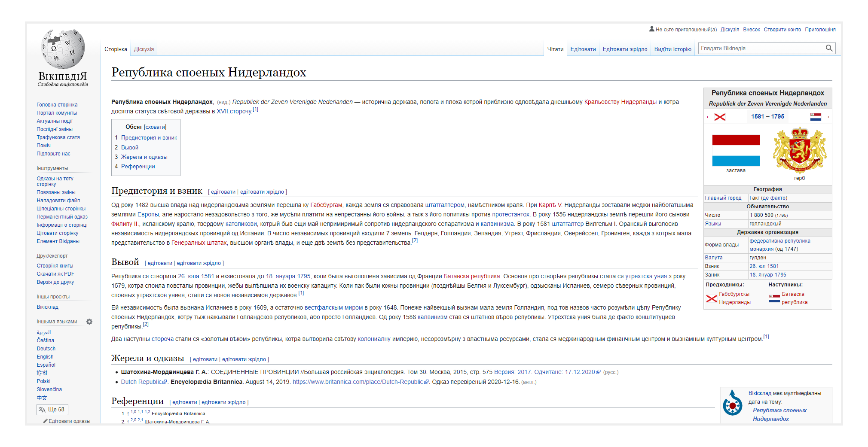Click the translate icon on 'Ще 58' button
Image resolution: width=868 pixels, height=447 pixels.
[x=42, y=410]
